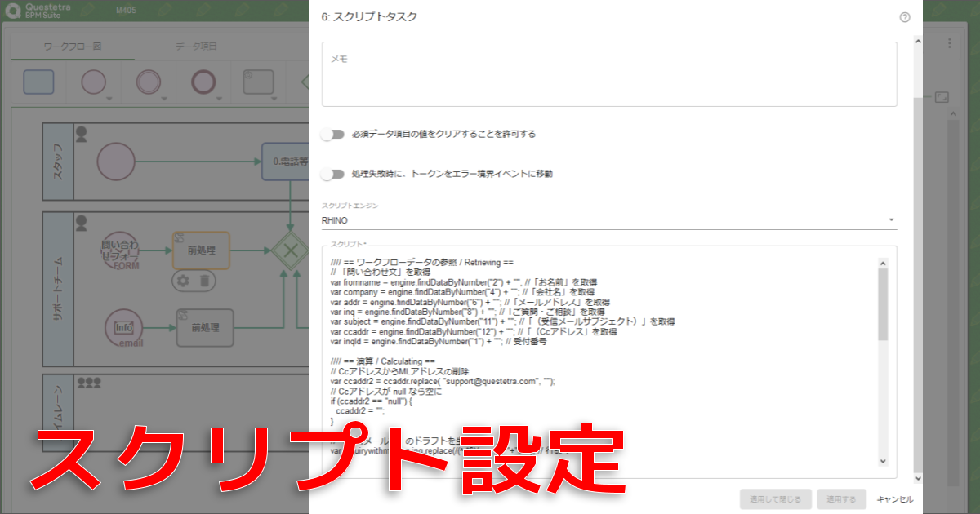The width and height of the screenshot is (980, 514).
Task: Click the キャンセル button
Action: pos(894,499)
